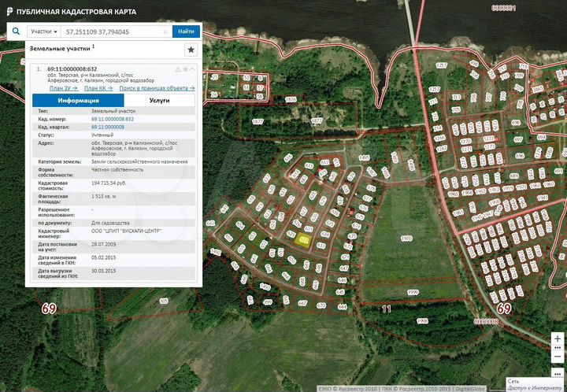567x392 pixels.
Task: Click the parcel label 1876
Action: click(291, 100)
